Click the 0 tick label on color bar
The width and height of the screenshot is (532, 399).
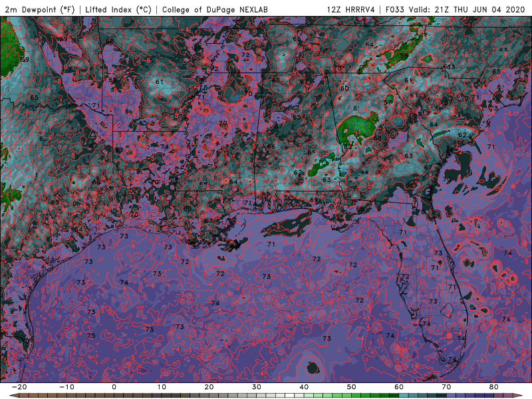[x=114, y=387]
